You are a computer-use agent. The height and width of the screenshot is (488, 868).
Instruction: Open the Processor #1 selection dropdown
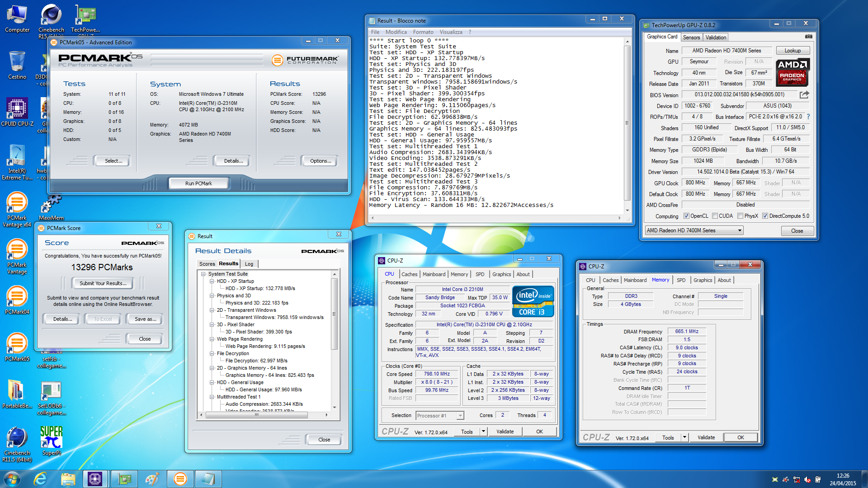(439, 416)
